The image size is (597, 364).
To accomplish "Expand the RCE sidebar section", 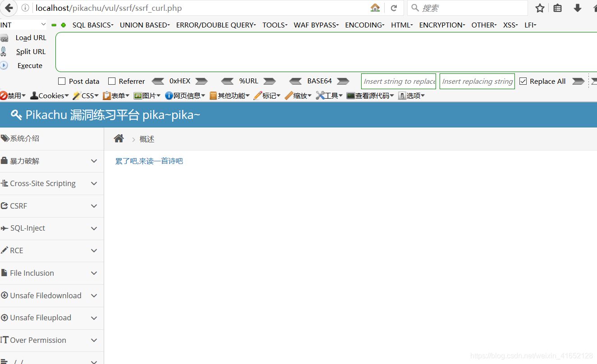I will pyautogui.click(x=52, y=250).
